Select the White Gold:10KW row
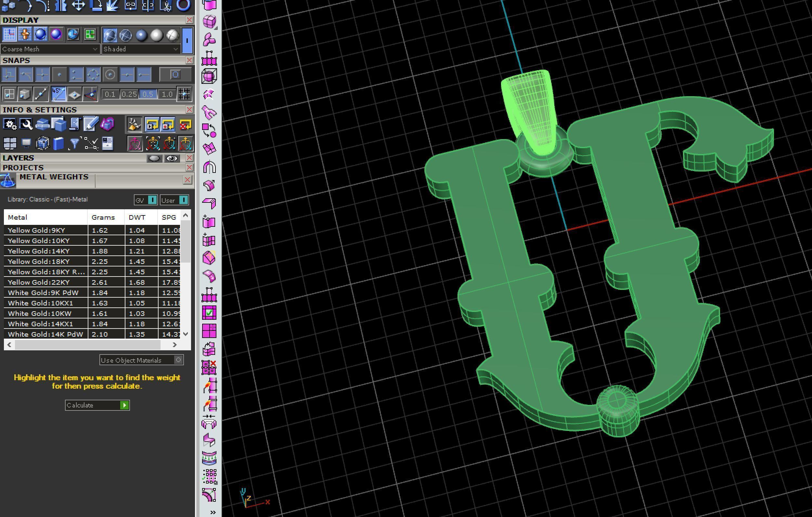812x517 pixels. coord(92,313)
